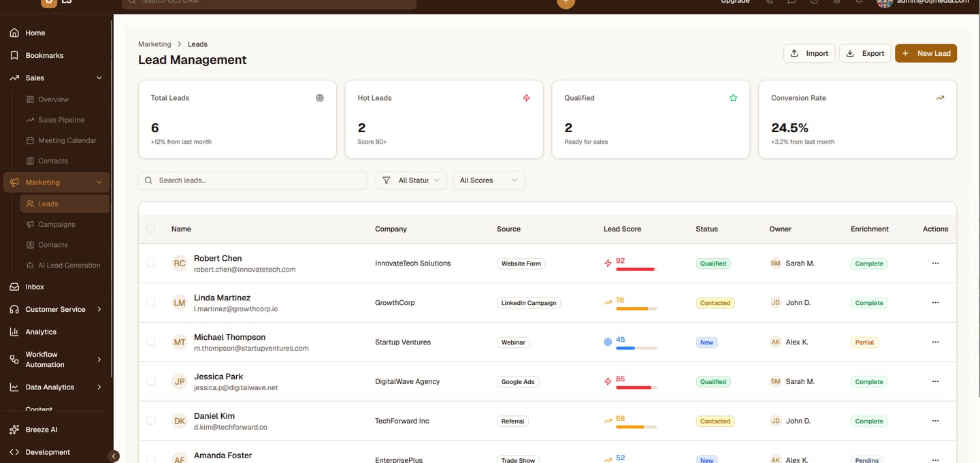Select Michael Thompson's row checkbox
Screen dimensions: 980x463
151,342
